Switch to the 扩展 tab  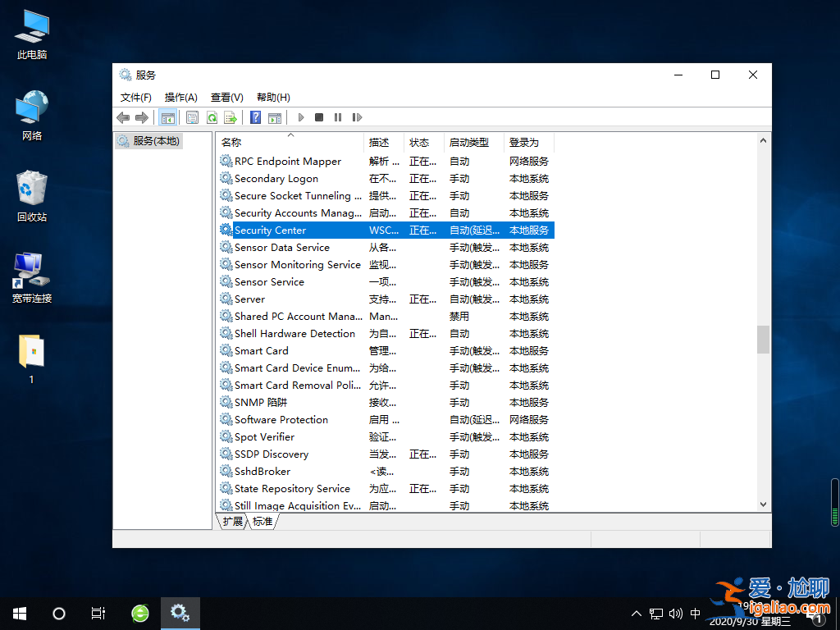(x=231, y=520)
